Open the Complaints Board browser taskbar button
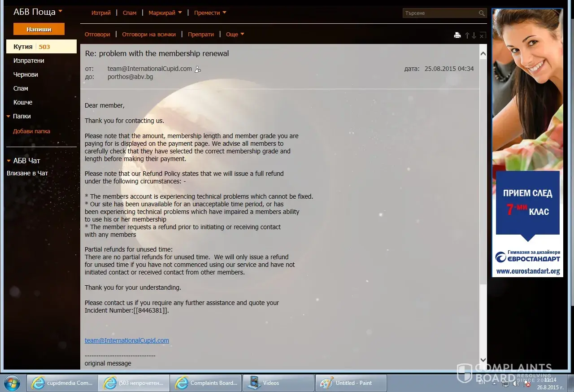Image resolution: width=574 pixels, height=392 pixels. pyautogui.click(x=207, y=383)
